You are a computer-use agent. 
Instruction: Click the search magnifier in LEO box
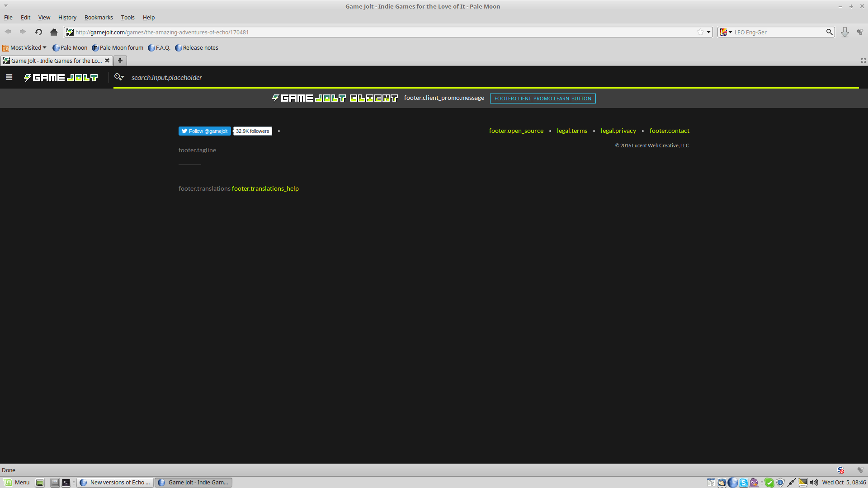click(829, 32)
